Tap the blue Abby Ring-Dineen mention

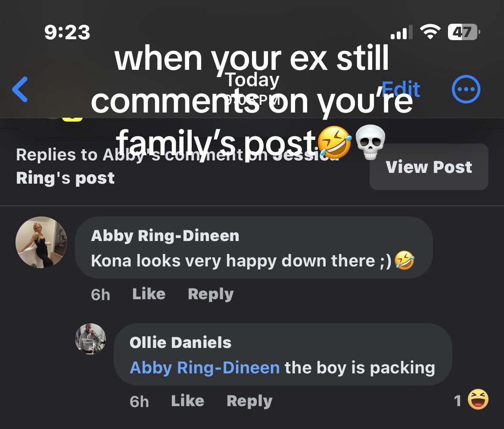[x=205, y=368]
